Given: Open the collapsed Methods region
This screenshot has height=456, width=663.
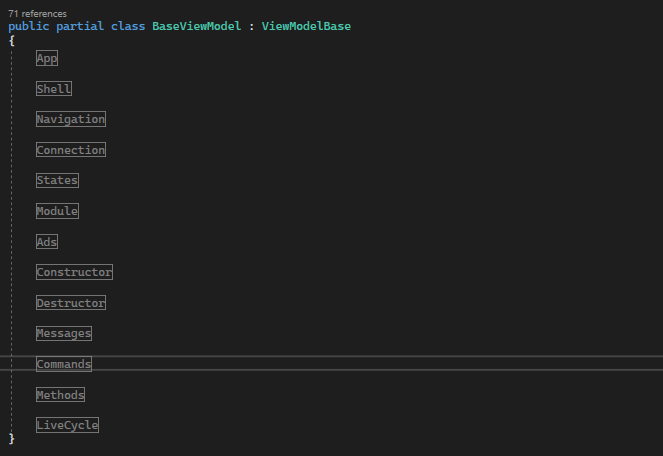Looking at the screenshot, I should 60,395.
